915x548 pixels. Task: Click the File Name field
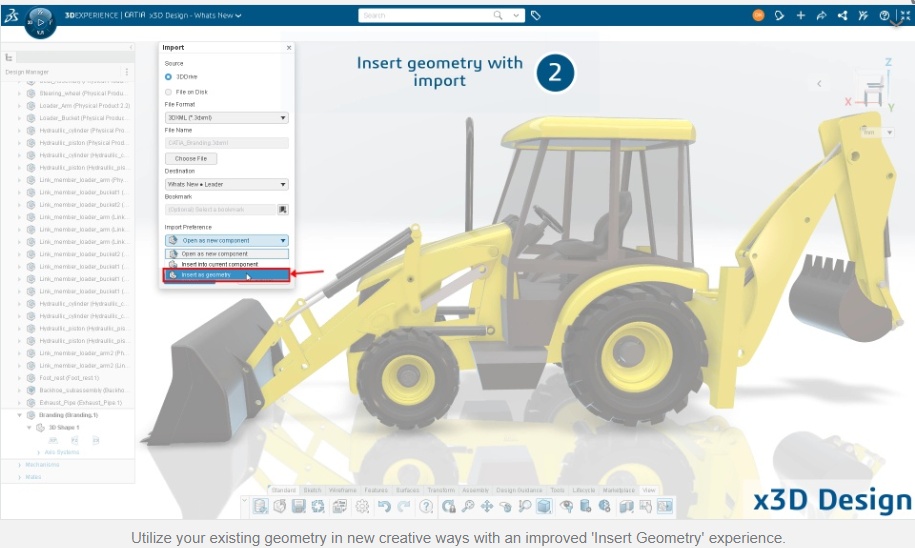pyautogui.click(x=226, y=143)
